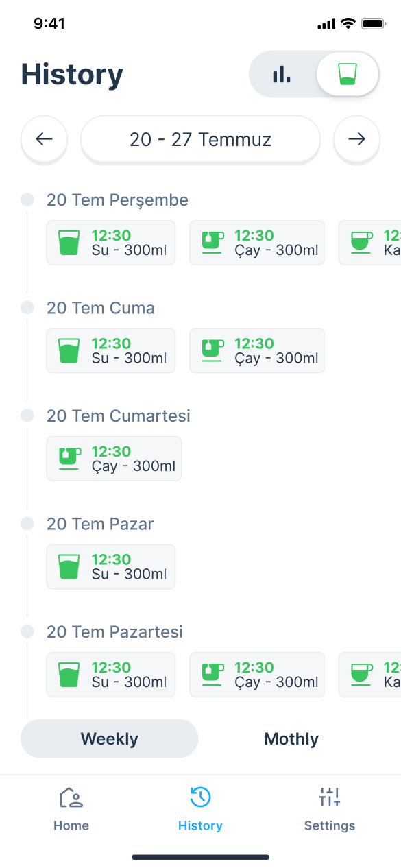Go to next week with right arrow
This screenshot has width=401, height=868.
pyautogui.click(x=356, y=139)
